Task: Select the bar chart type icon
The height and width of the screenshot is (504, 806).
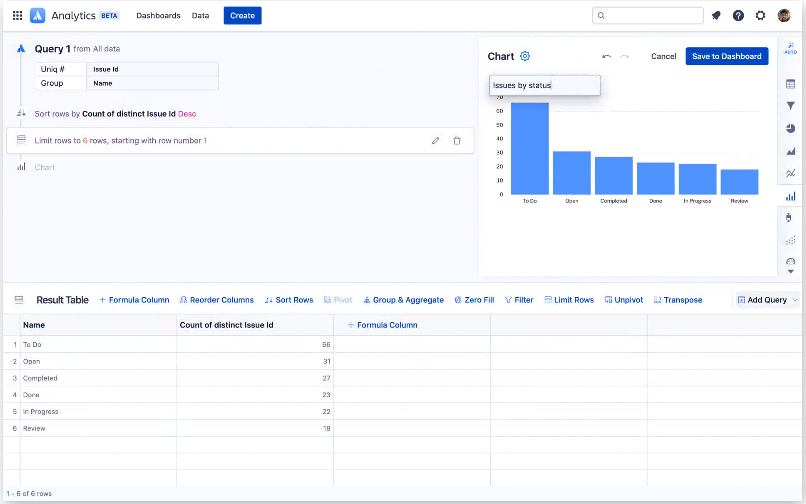Action: click(791, 196)
